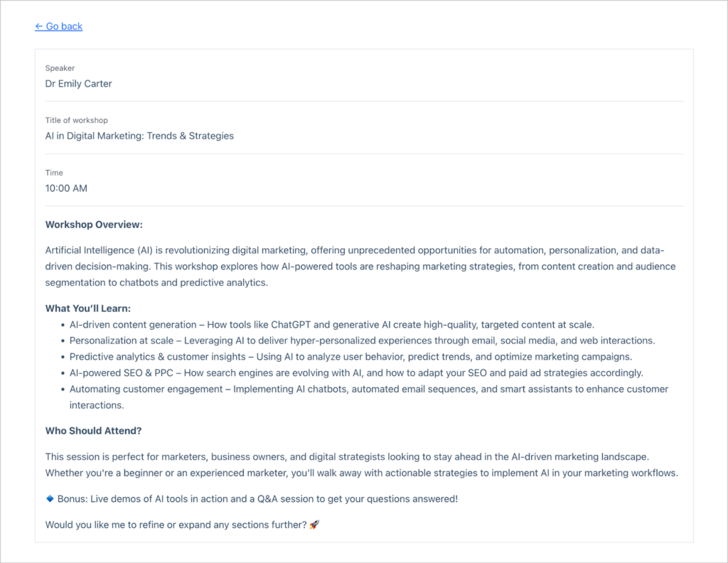Select the speaker name Dr Emily Carter
This screenshot has height=563, width=728.
tap(78, 83)
